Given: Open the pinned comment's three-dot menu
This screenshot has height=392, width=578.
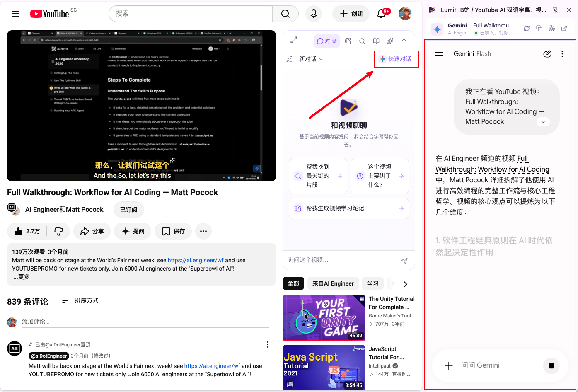Looking at the screenshot, I should (268, 344).
